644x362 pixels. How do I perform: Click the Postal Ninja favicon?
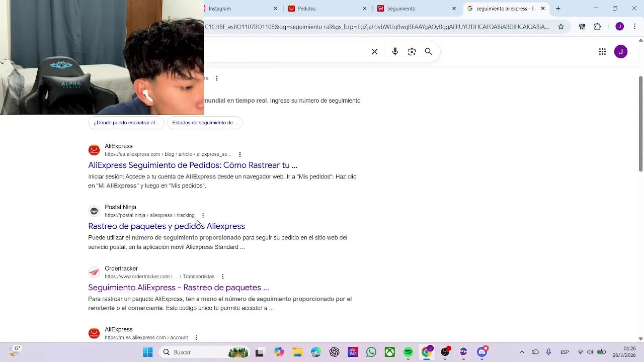click(x=94, y=211)
